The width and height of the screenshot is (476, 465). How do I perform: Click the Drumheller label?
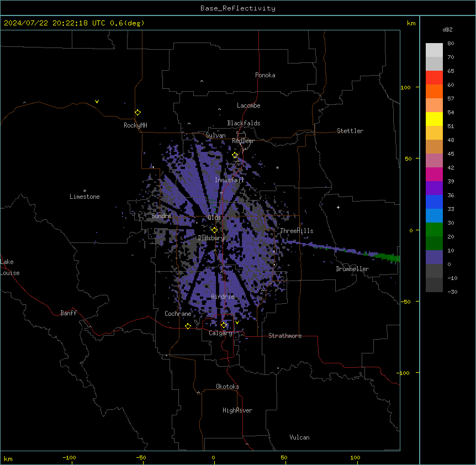pos(352,269)
